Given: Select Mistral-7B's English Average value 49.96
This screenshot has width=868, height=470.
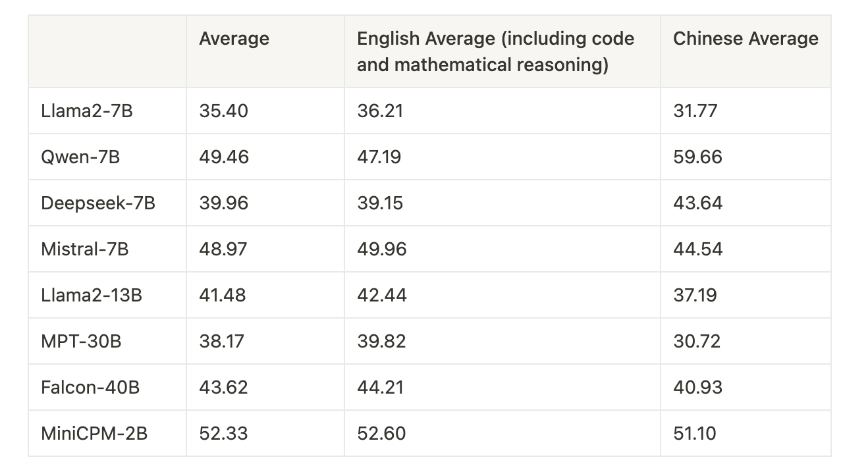Looking at the screenshot, I should (x=382, y=249).
